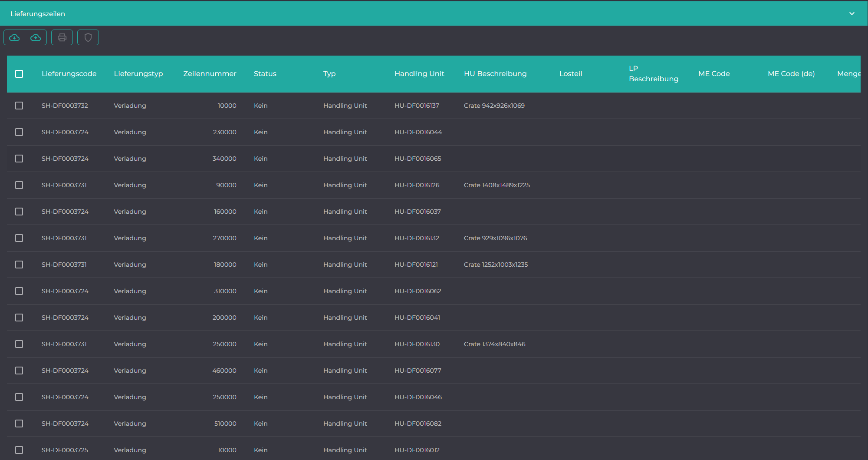Check the row with HU-DF0016130

tap(19, 344)
